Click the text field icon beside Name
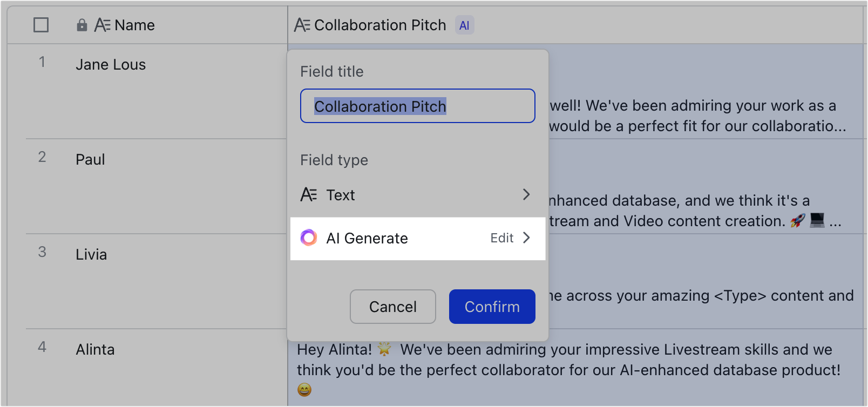Image resolution: width=868 pixels, height=407 pixels. click(103, 24)
